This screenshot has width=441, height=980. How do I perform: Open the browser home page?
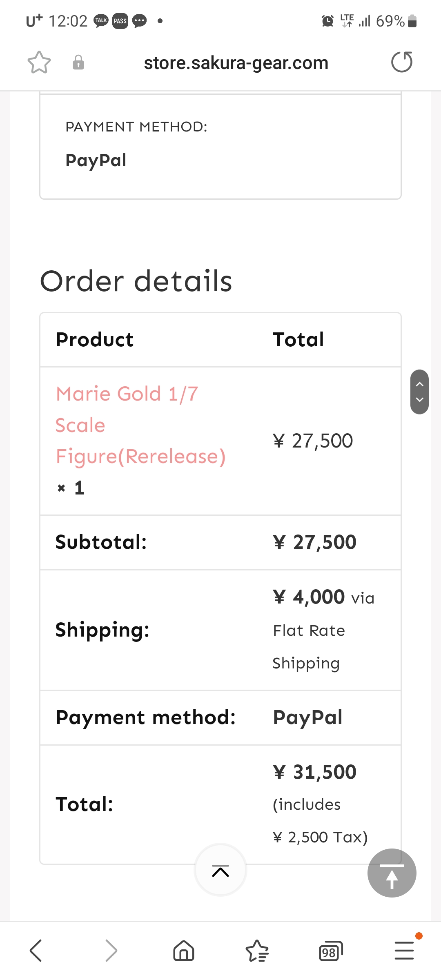coord(184,951)
